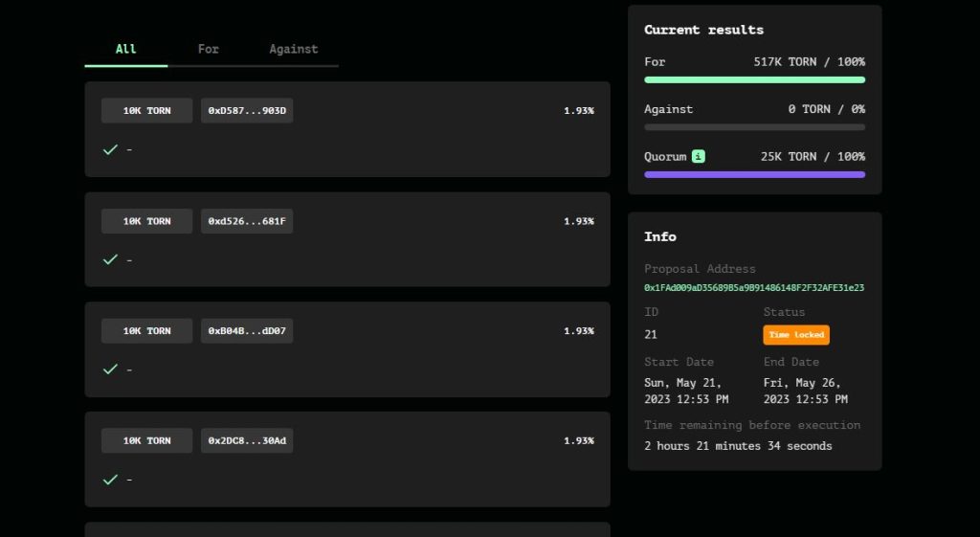Click the 10K TORN badge of 0xD587...903D
980x537 pixels.
[146, 111]
